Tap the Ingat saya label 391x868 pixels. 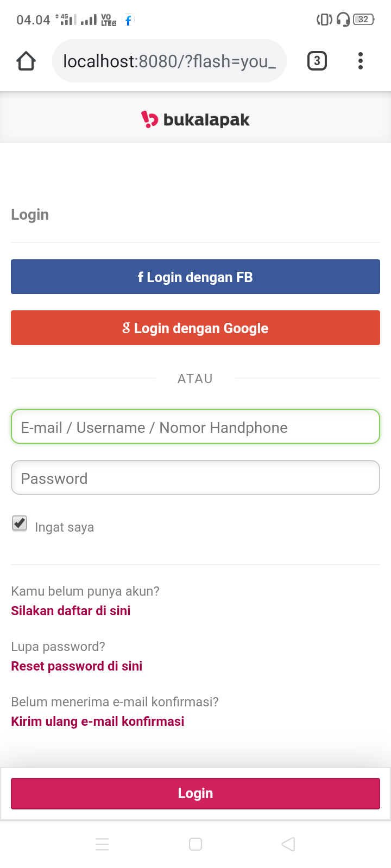tap(64, 527)
